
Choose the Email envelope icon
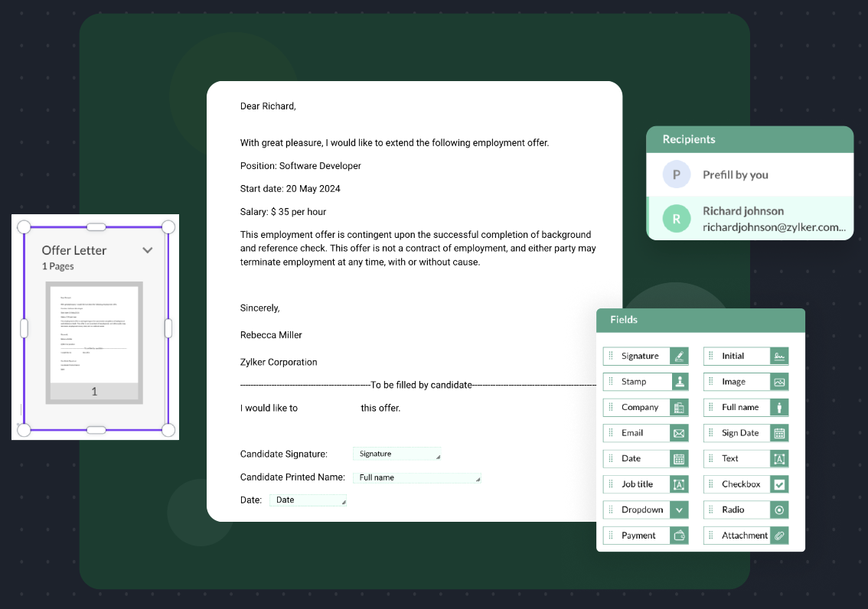[679, 433]
